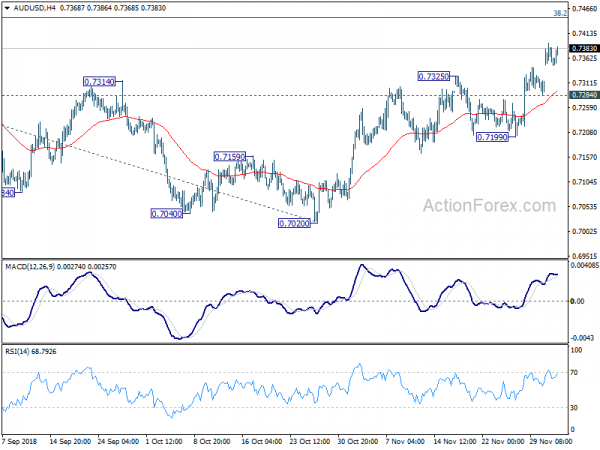
Task: Click the 0.71570 price axis value
Action: point(584,157)
